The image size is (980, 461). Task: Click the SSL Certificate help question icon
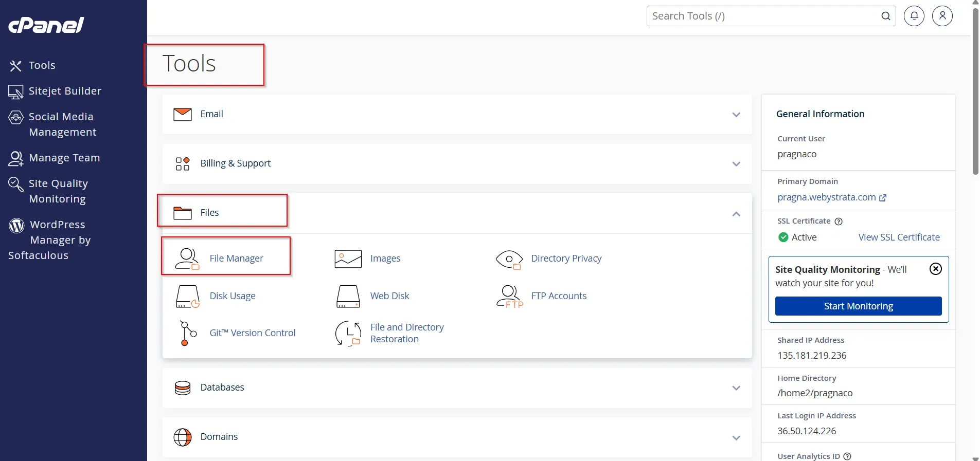coord(839,222)
